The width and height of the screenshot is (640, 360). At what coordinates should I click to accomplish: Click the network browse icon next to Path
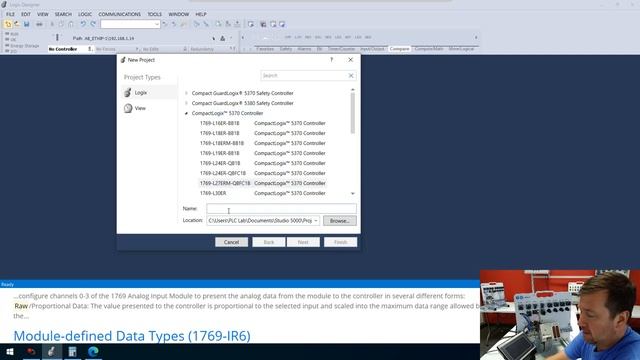coord(222,38)
